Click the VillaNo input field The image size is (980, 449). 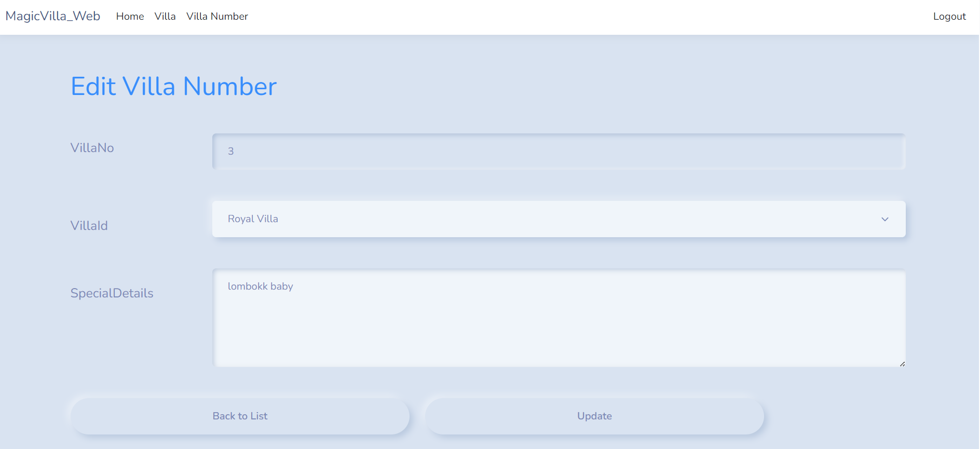tap(559, 152)
